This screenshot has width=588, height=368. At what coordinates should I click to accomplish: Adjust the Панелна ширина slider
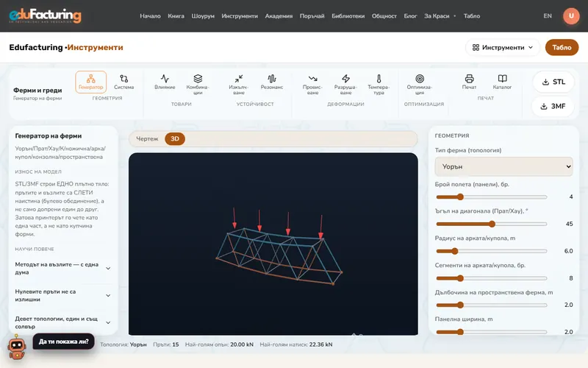492,332
